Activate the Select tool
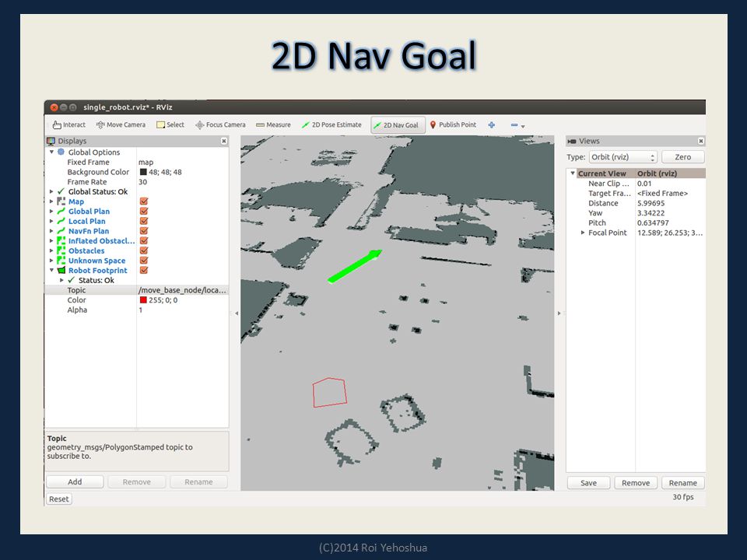 [170, 124]
